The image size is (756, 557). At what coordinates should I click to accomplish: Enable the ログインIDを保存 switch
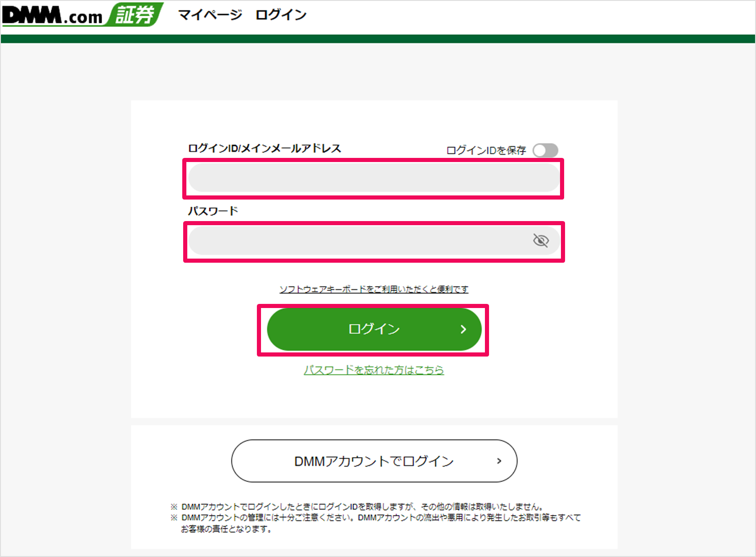[545, 150]
